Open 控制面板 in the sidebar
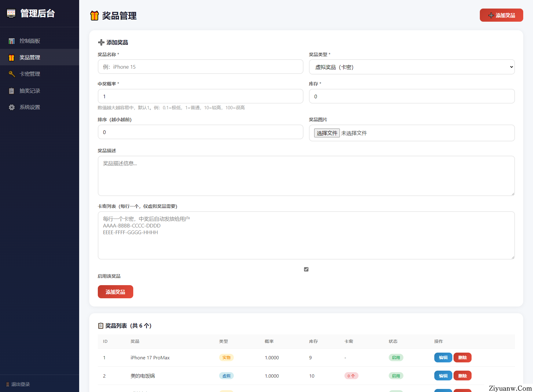533x392 pixels. (x=39, y=41)
